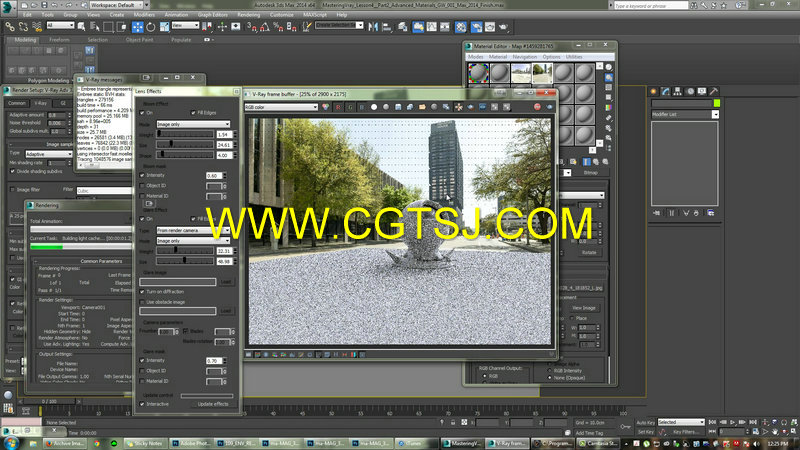Toggle Angle Snap in main toolbar
The height and width of the screenshot is (450, 800).
(265, 27)
